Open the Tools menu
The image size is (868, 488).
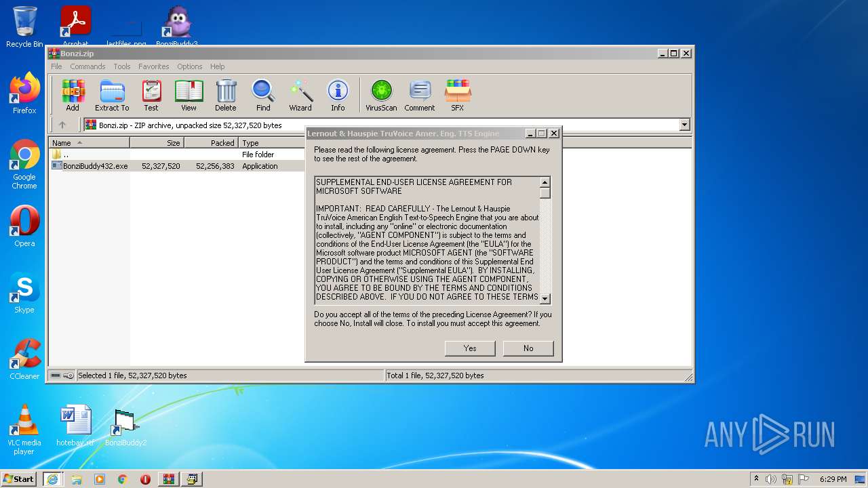pyautogui.click(x=122, y=66)
